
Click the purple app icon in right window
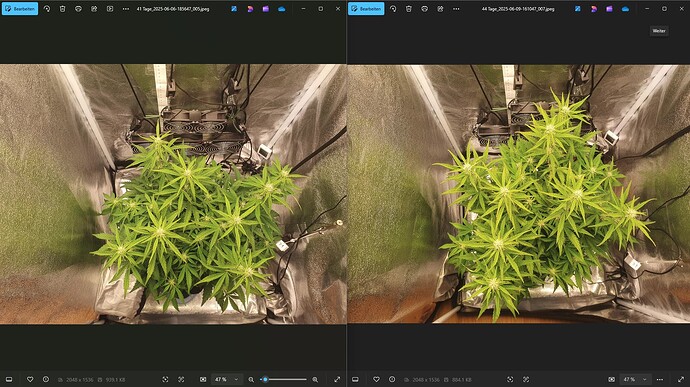(x=609, y=9)
